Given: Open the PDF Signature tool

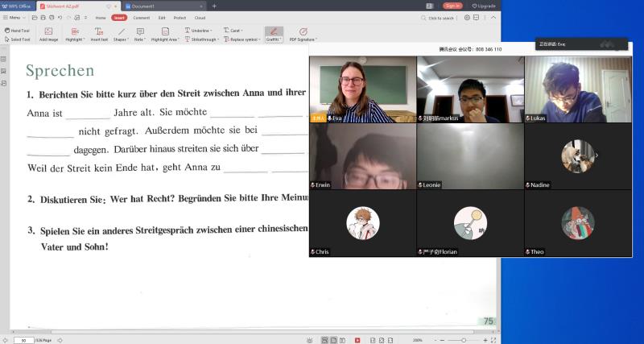Looking at the screenshot, I should point(303,34).
